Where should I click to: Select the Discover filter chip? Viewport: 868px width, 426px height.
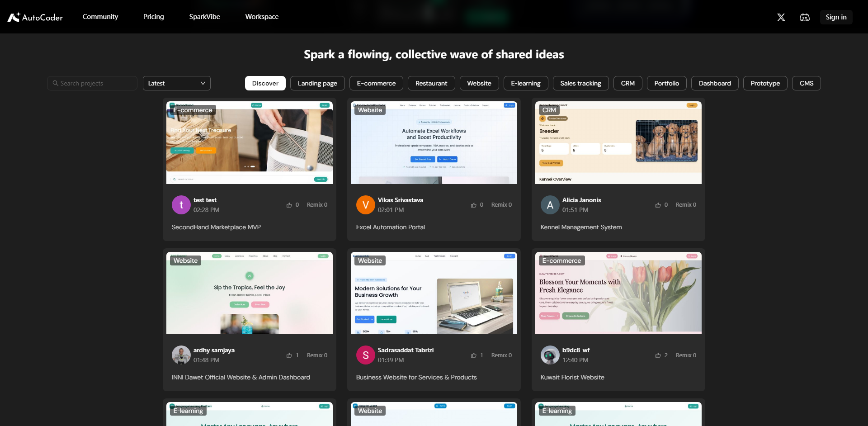pyautogui.click(x=265, y=83)
